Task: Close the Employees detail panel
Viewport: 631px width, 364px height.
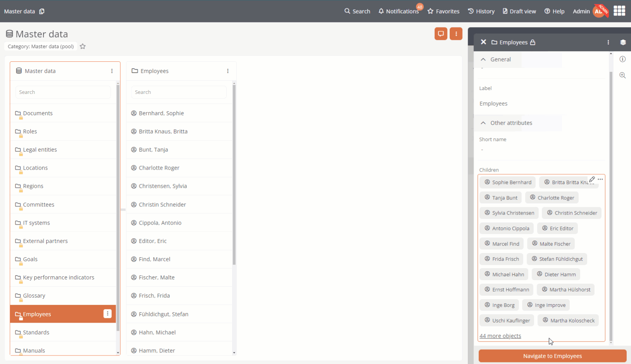Action: tap(483, 42)
